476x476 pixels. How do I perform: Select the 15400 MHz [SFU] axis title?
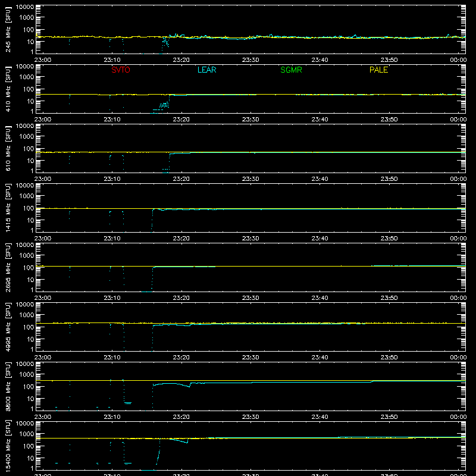pyautogui.click(x=8, y=446)
